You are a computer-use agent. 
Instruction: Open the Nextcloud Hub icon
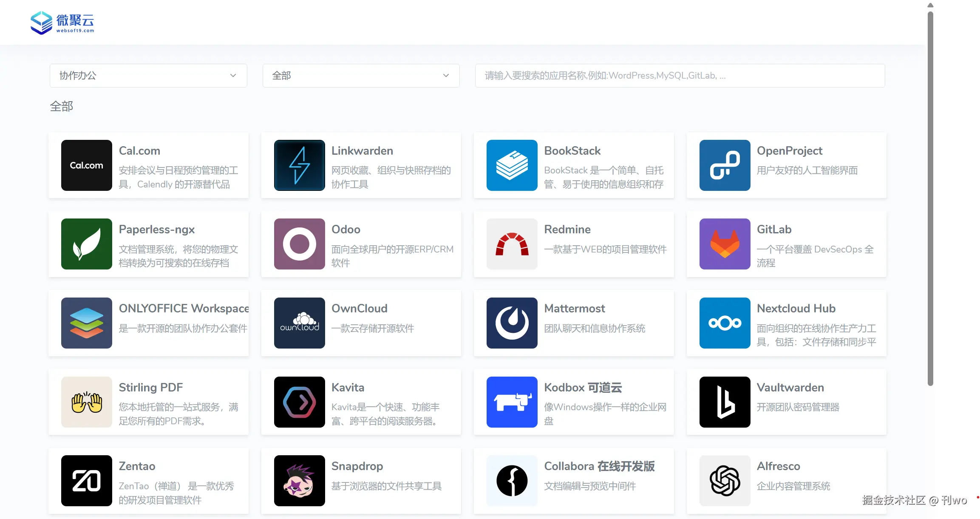tap(725, 323)
